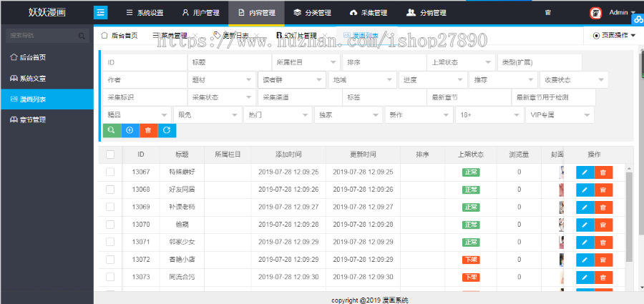Click the search magnifier in sidebar search box
The image size is (644, 304).
pos(82,36)
